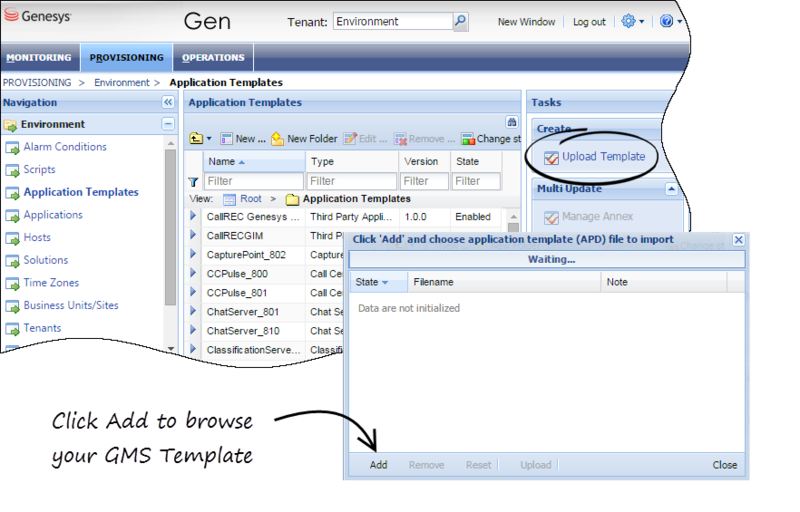Click the Alarm Conditions icon
800x512 pixels.
tap(12, 148)
